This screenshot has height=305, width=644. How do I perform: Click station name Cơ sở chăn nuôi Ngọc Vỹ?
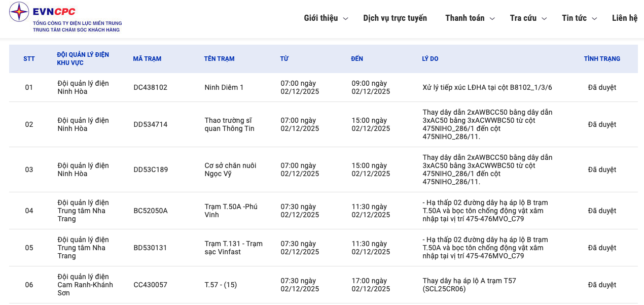click(x=230, y=170)
